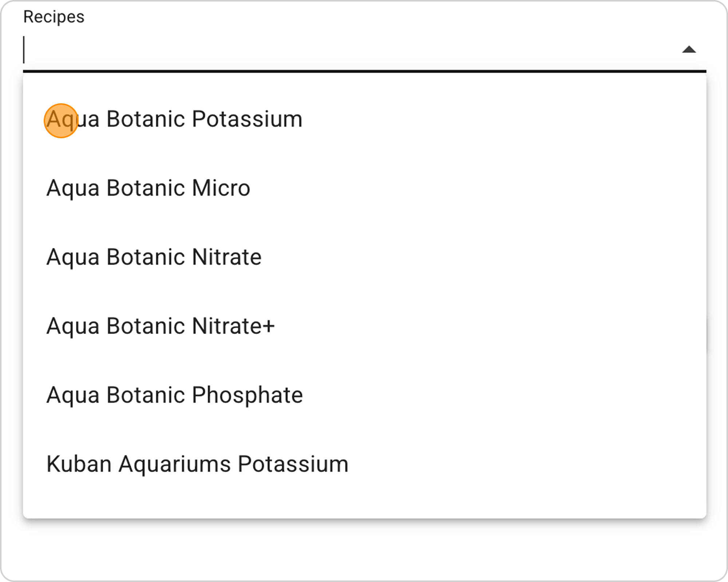The image size is (728, 582).
Task: Select the last recipe shown in dropdown
Action: tap(198, 464)
